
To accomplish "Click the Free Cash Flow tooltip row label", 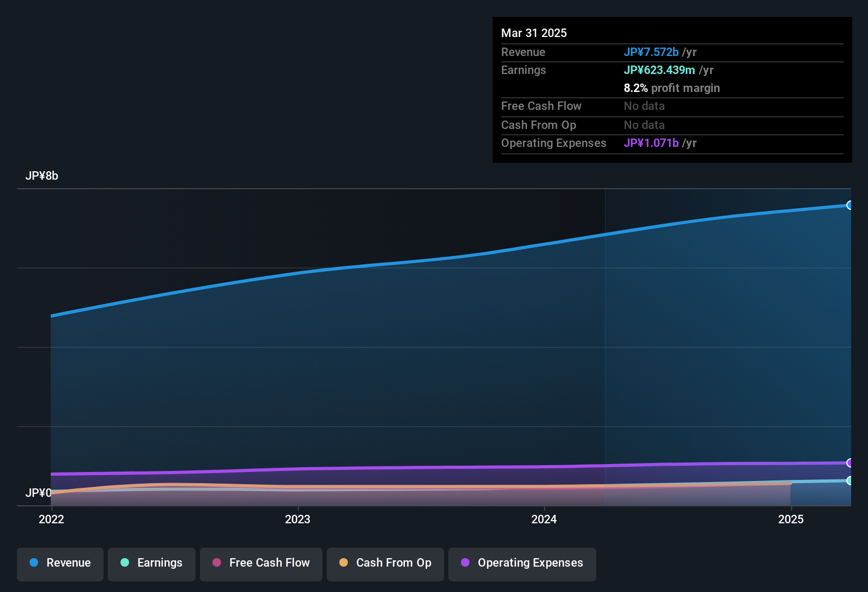I will 541,106.
